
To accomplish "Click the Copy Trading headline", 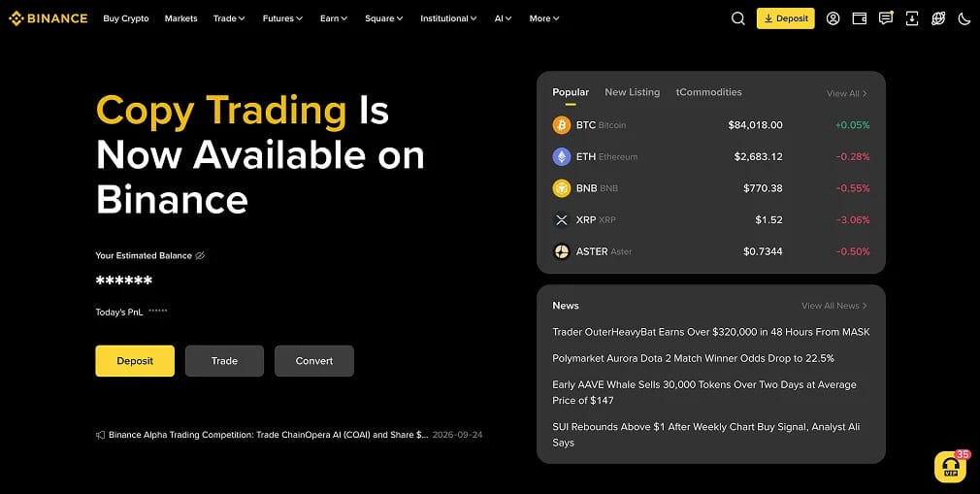I will (260, 154).
